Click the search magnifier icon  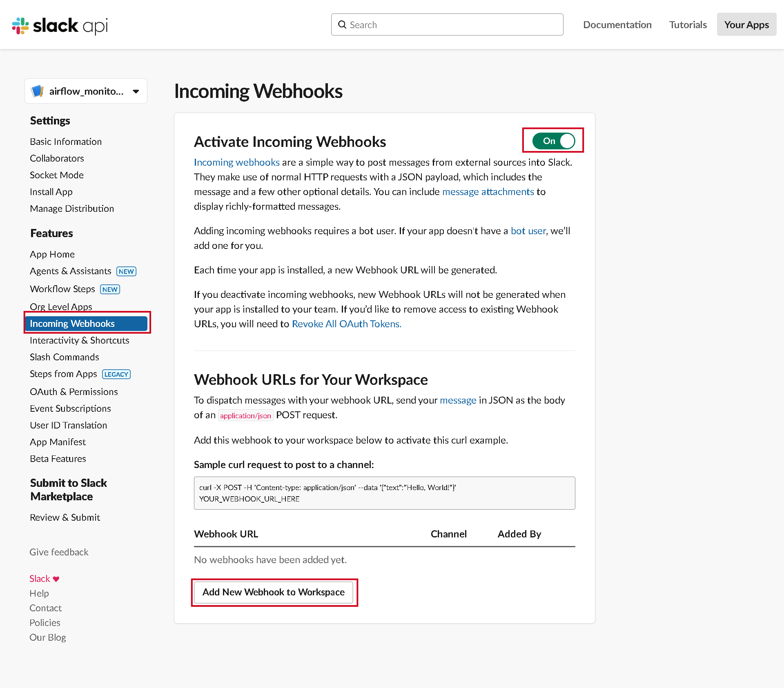pos(342,25)
